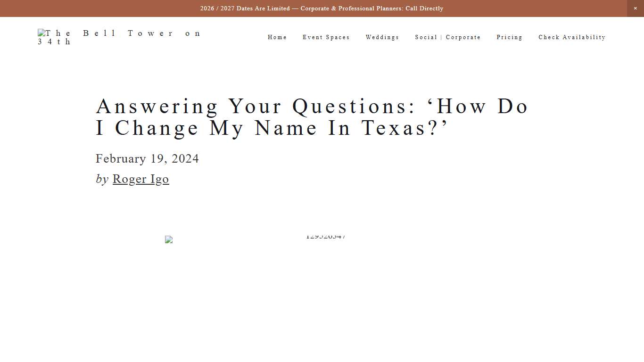The image size is (644, 362).
Task: Click Check Availability in the header
Action: (x=572, y=37)
